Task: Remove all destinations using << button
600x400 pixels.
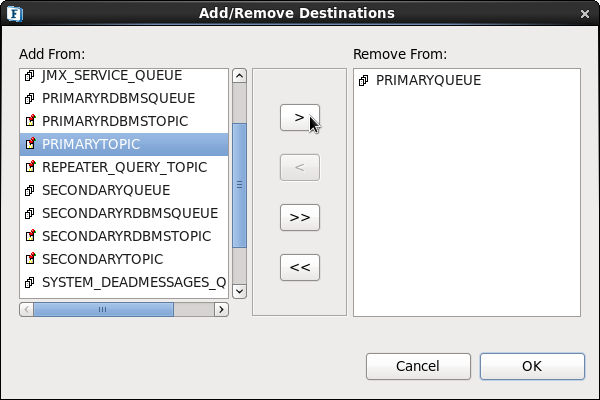Action: pos(300,267)
